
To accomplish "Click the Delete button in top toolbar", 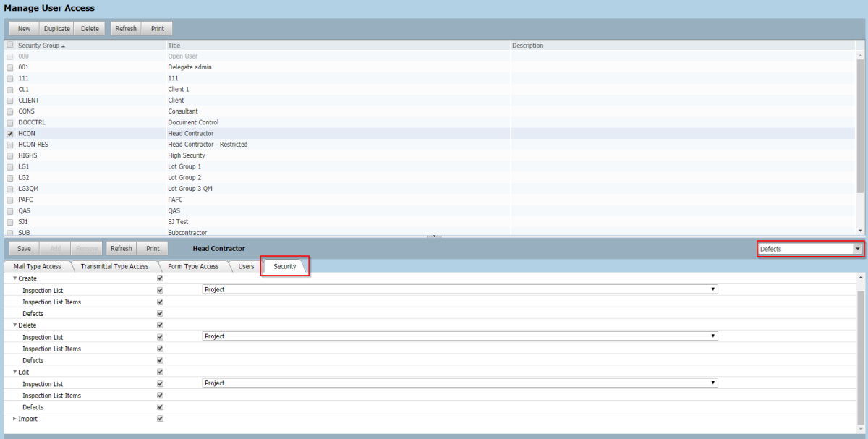I will coord(90,29).
